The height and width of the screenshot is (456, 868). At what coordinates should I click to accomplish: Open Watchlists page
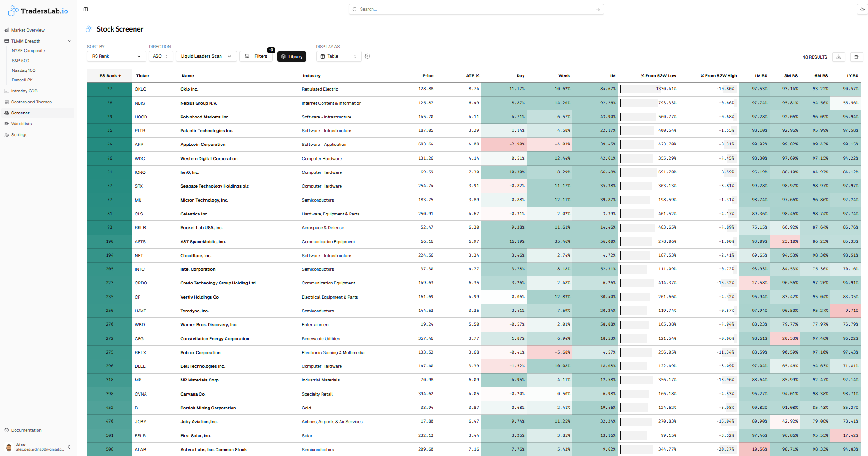coord(22,124)
